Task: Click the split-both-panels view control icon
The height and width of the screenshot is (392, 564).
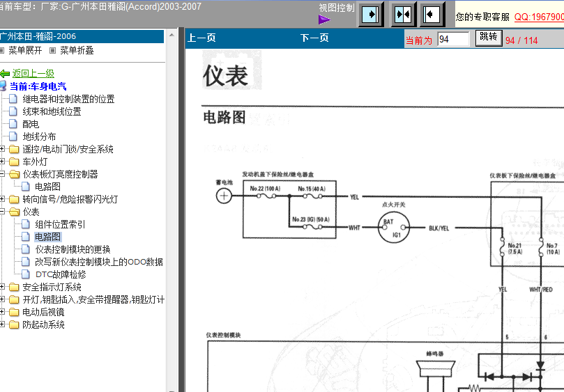Action: [403, 15]
